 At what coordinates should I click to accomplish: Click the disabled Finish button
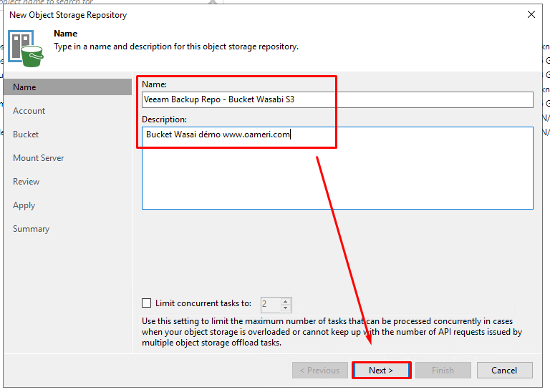point(443,371)
